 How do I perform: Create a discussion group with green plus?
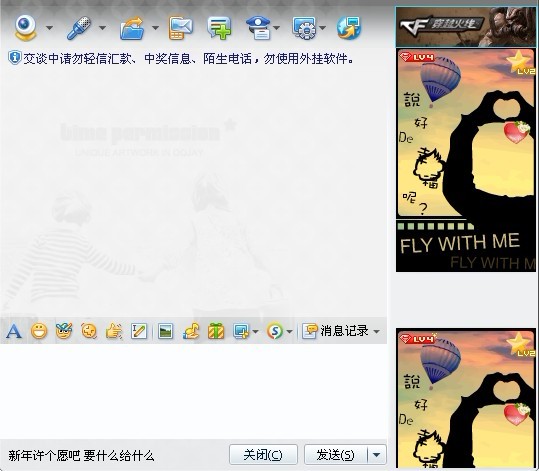[x=219, y=28]
